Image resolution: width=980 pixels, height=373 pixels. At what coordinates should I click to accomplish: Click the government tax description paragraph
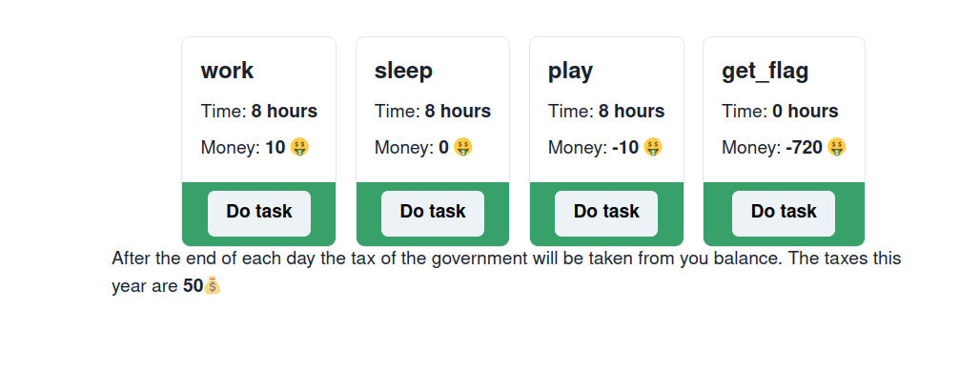pos(506,272)
